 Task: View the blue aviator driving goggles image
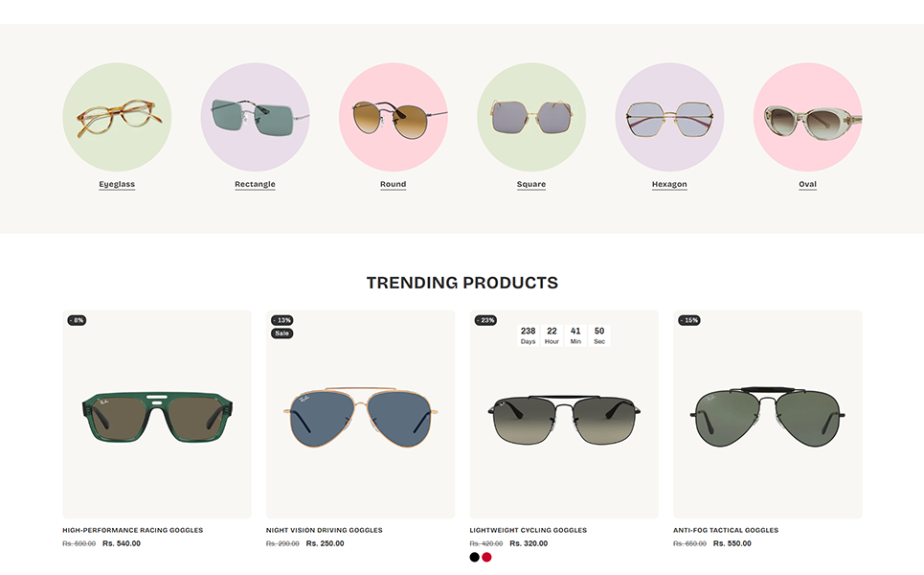(x=361, y=415)
